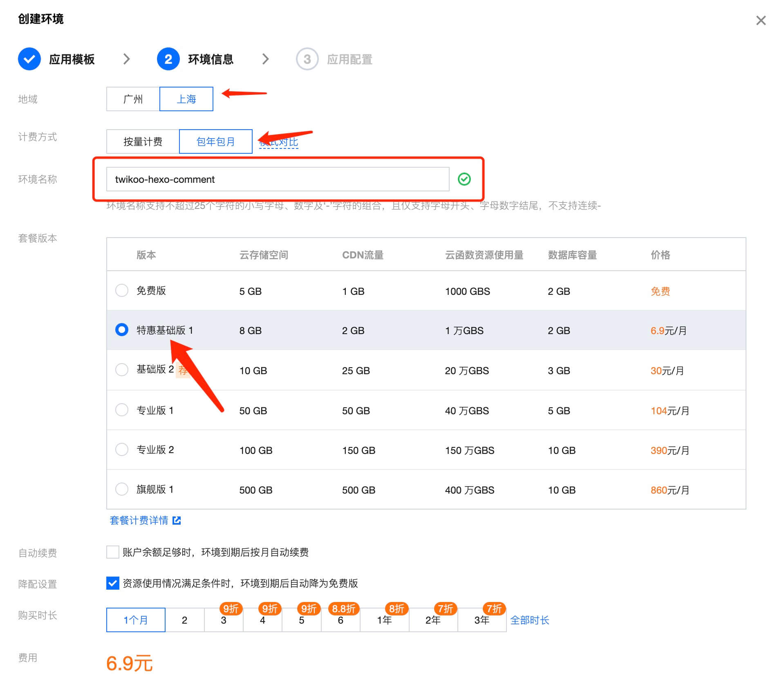Select 5 months purchase duration
The height and width of the screenshot is (678, 784).
point(302,620)
